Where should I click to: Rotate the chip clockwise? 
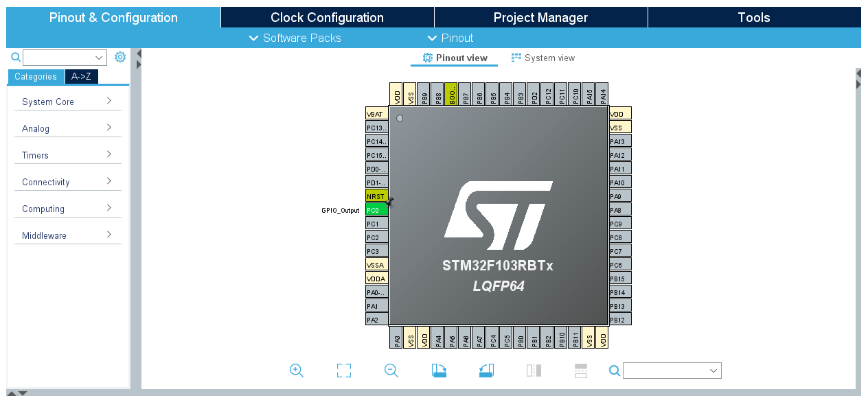[439, 371]
